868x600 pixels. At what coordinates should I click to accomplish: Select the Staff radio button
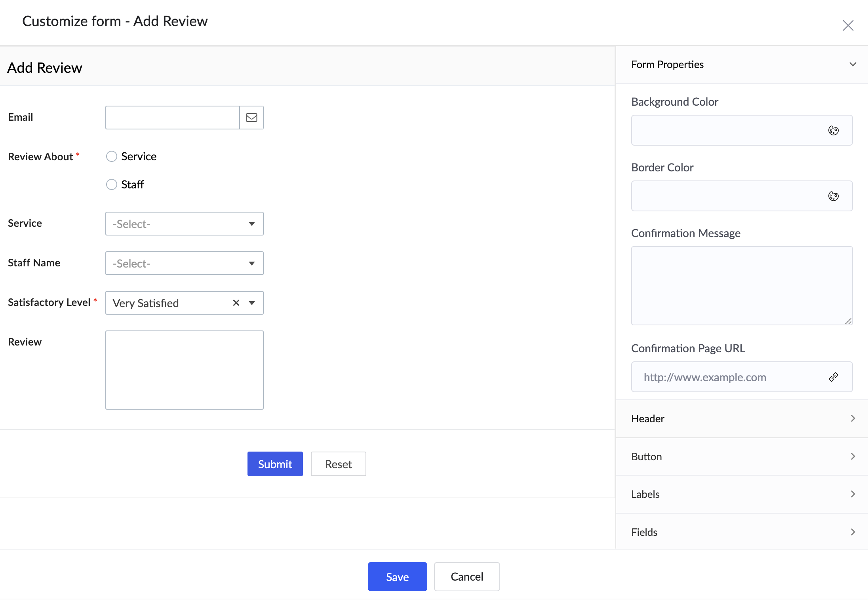point(112,184)
